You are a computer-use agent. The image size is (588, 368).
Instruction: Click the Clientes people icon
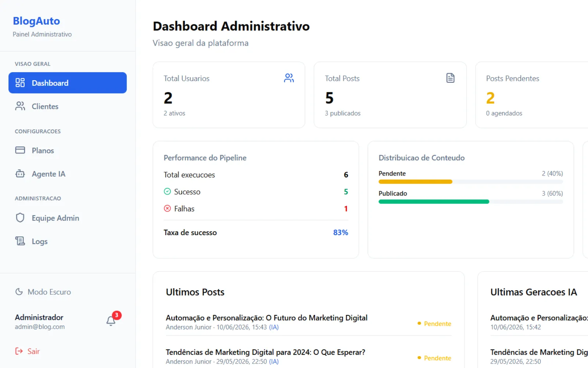point(20,106)
